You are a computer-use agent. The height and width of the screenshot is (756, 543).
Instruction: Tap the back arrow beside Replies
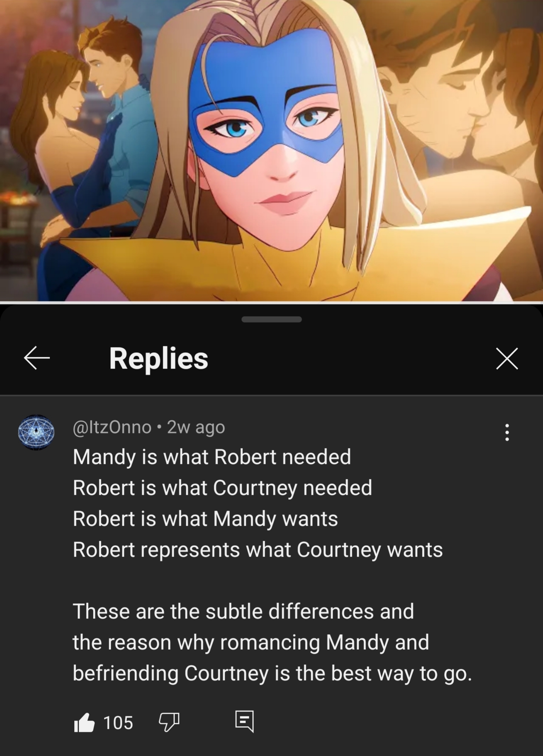pos(37,358)
